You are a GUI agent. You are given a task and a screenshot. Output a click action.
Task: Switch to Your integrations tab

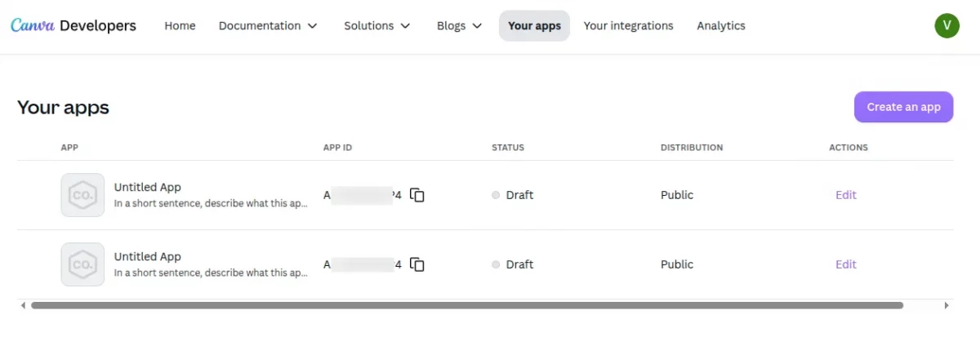click(629, 25)
